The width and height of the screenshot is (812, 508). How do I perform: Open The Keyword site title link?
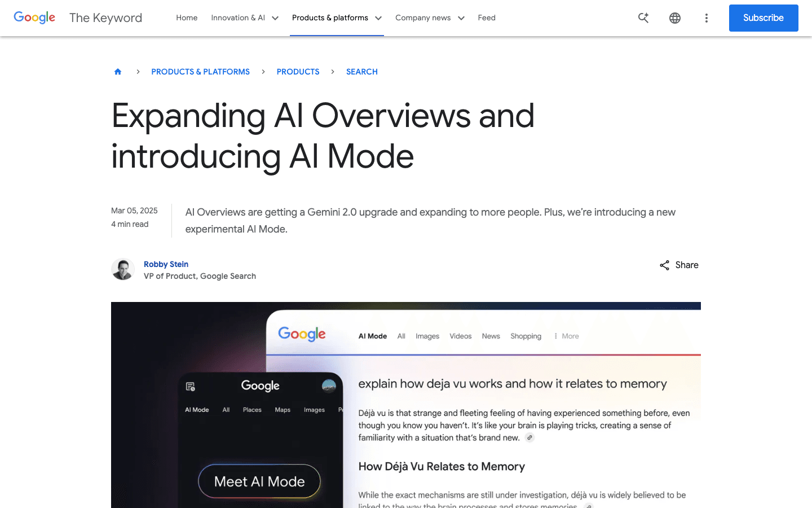pos(105,18)
